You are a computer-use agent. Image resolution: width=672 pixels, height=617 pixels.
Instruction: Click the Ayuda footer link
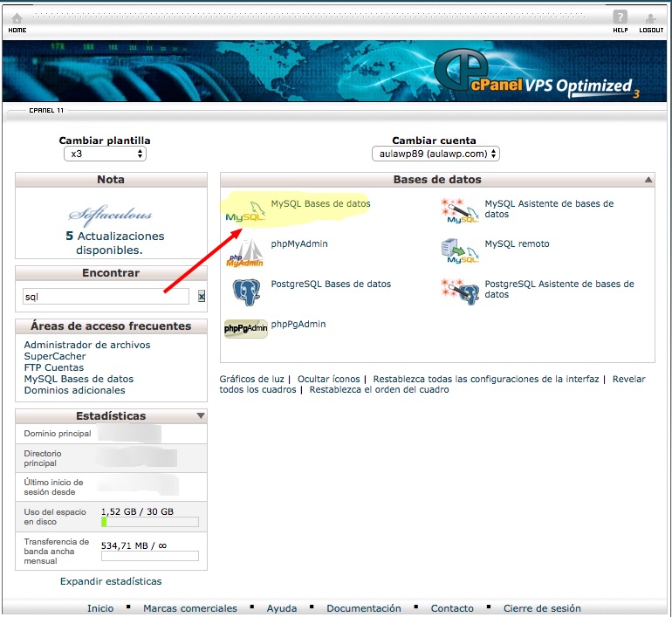(x=282, y=608)
